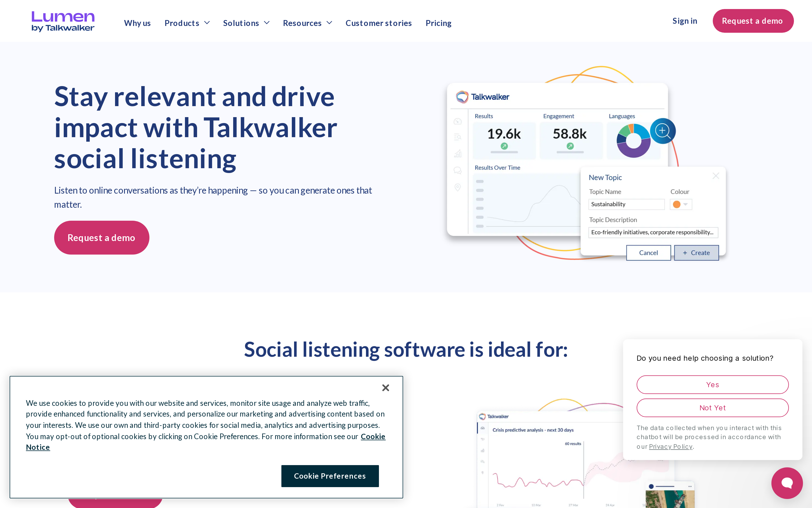Image resolution: width=812 pixels, height=508 pixels.
Task: Open the orange Colour dropdown
Action: (x=681, y=204)
